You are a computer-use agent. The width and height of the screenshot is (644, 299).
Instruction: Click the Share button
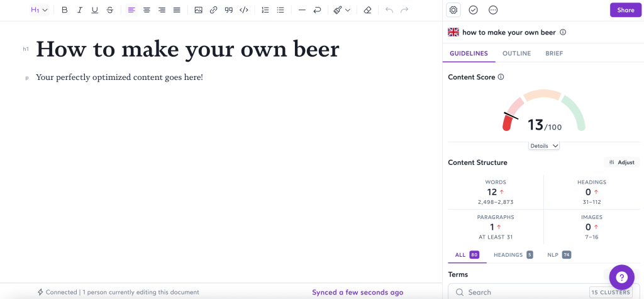[626, 10]
